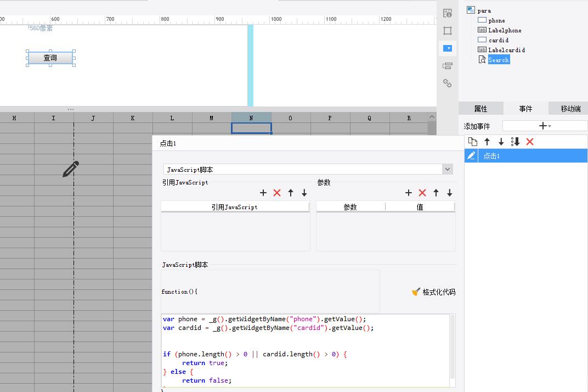Select column header N
The height and width of the screenshot is (392, 588).
(251, 118)
